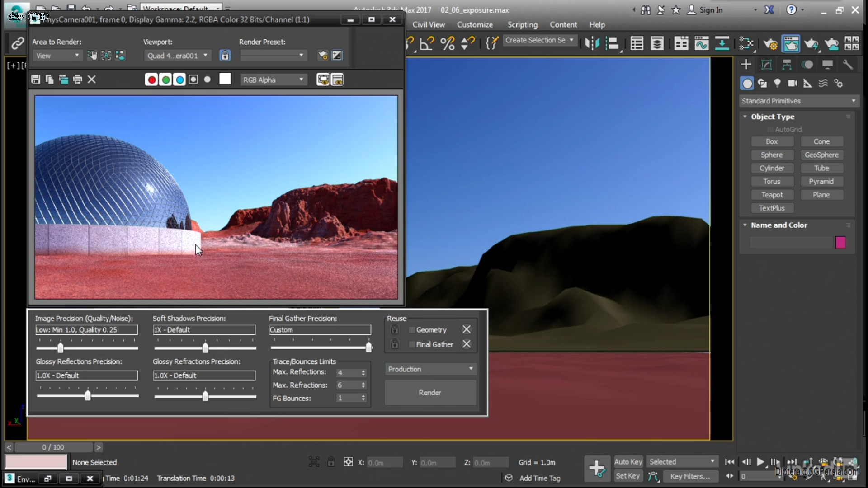The height and width of the screenshot is (488, 868).
Task: Open Environment and Effects dialog icon
Action: coord(337,55)
